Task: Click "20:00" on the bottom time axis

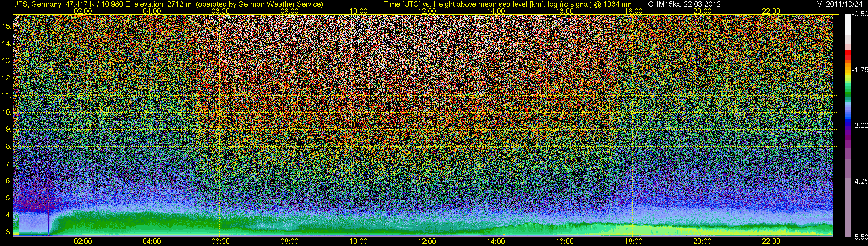Action: point(702,241)
